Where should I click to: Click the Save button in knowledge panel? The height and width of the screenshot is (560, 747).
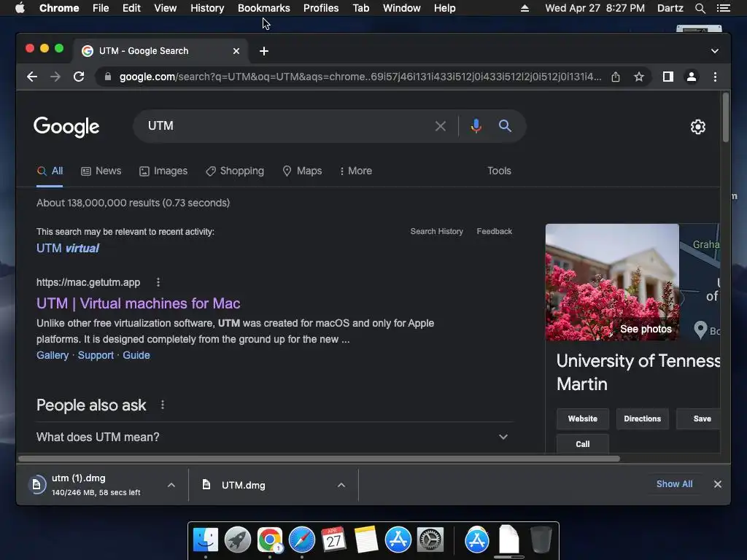point(698,419)
